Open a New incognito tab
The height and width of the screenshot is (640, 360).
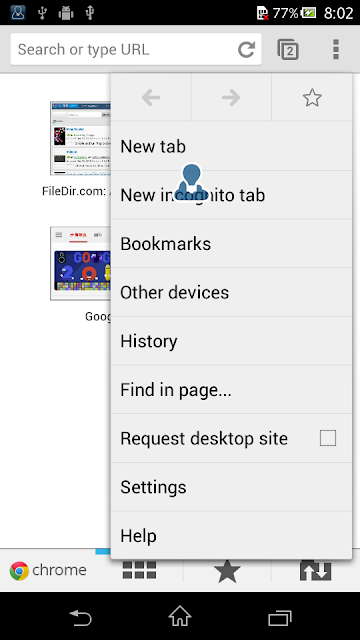(x=231, y=195)
